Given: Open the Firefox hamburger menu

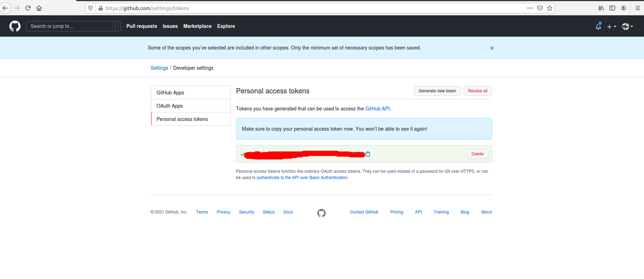Looking at the screenshot, I should click(638, 8).
